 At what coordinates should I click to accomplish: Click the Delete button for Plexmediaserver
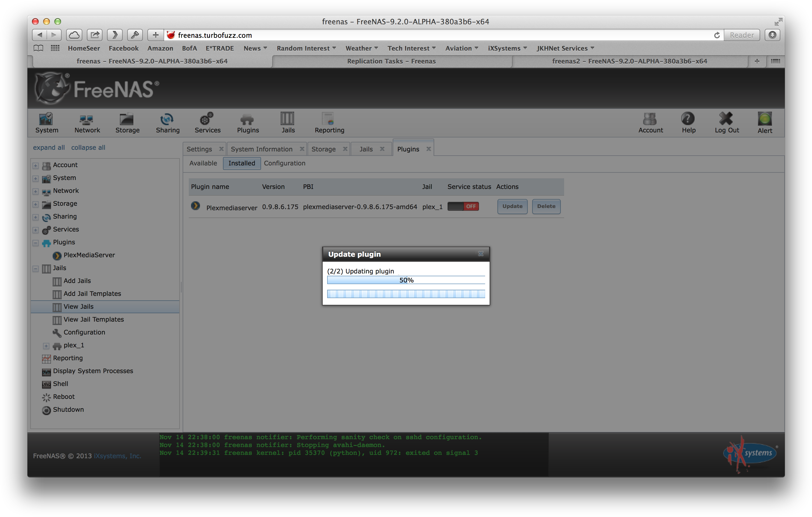(546, 206)
